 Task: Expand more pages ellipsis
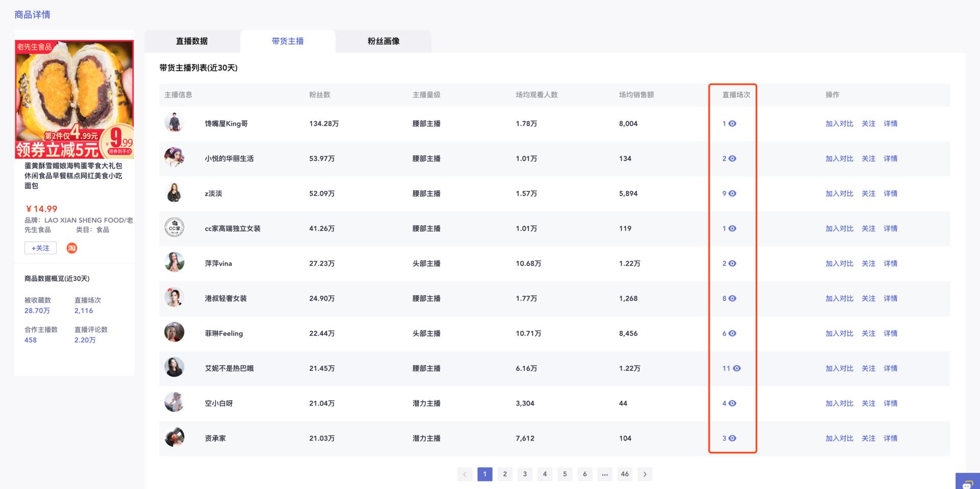(x=605, y=474)
